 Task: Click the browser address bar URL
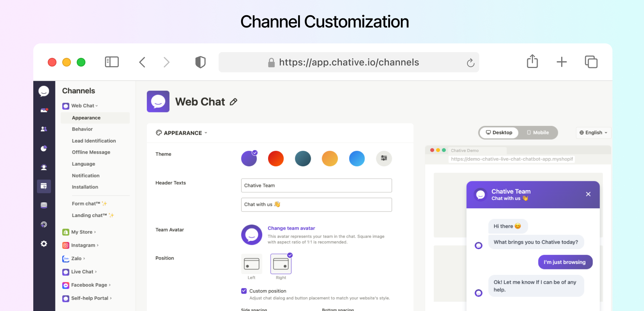coord(349,62)
